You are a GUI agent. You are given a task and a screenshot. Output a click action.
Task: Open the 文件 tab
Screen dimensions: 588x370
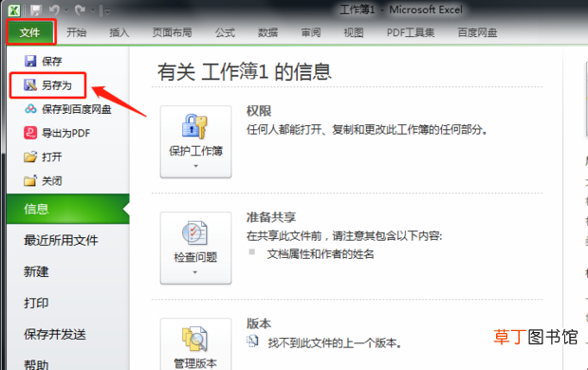[x=30, y=32]
